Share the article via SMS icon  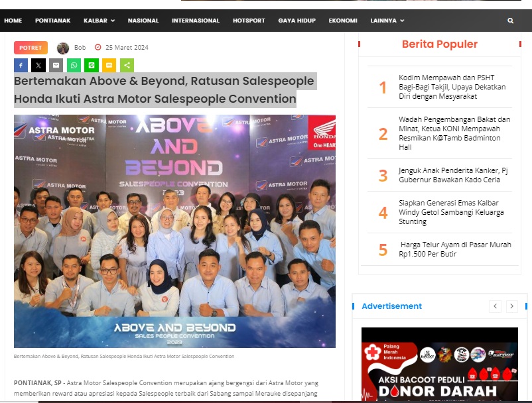click(x=109, y=66)
